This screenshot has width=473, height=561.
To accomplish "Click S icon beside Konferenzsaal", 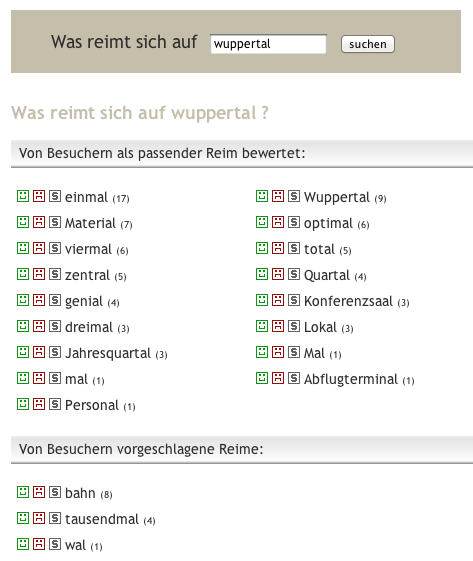I will coord(294,300).
